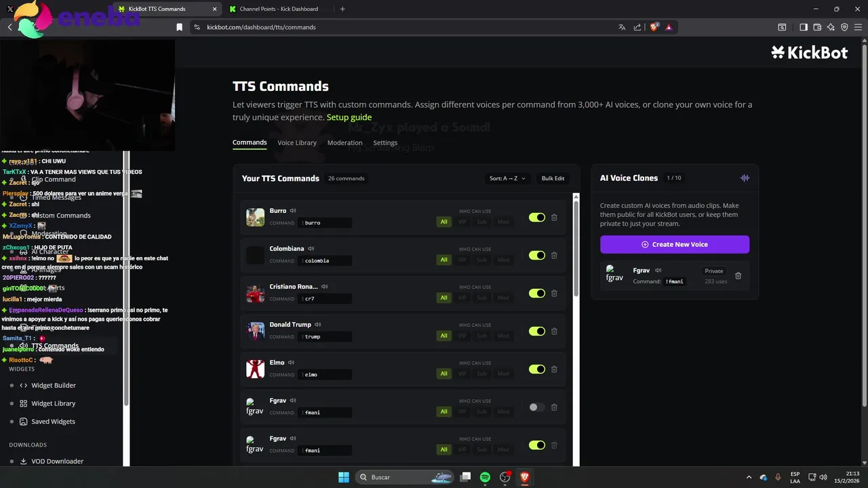The width and height of the screenshot is (868, 488).
Task: Open the Setup guide link
Action: [349, 117]
